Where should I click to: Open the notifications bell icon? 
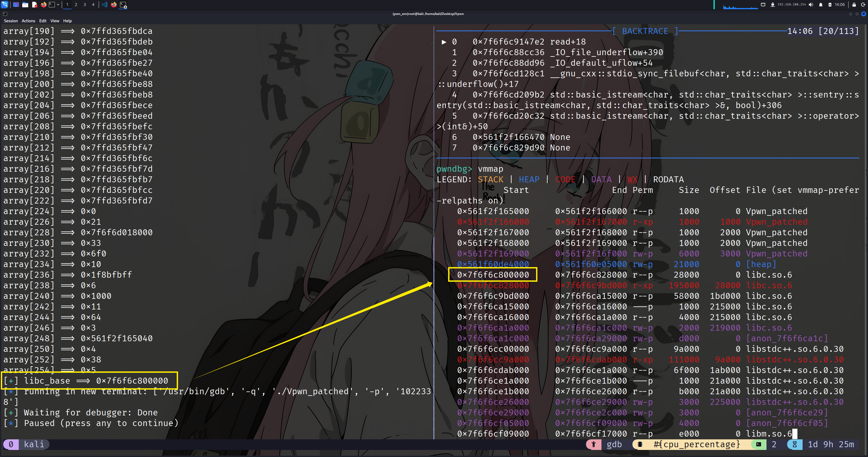click(821, 5)
